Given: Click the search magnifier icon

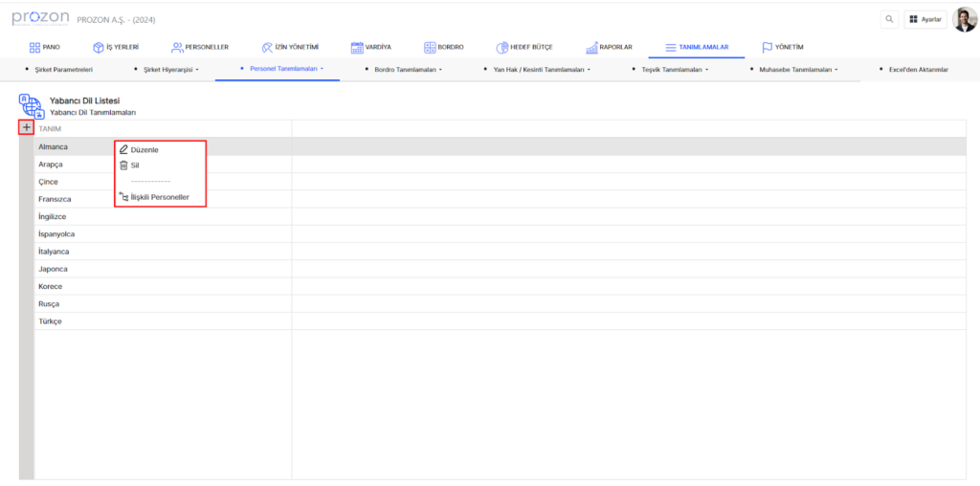Looking at the screenshot, I should [889, 19].
